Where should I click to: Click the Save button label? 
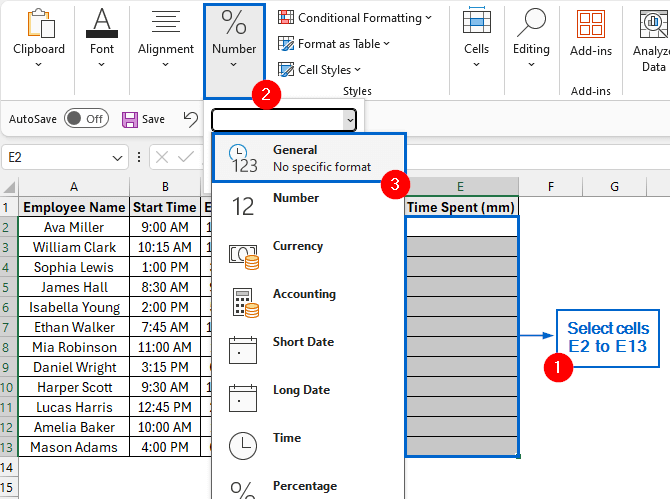[153, 119]
